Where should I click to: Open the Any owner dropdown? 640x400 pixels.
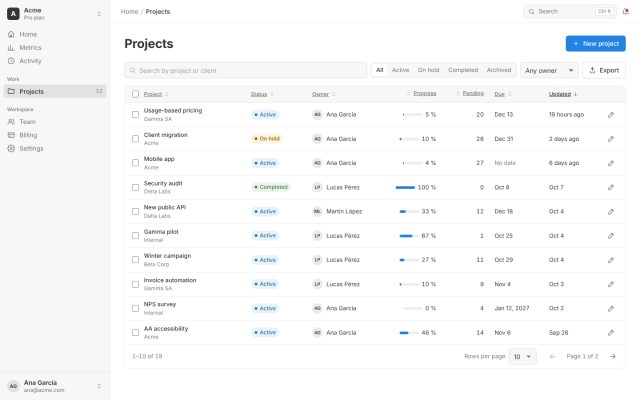coord(549,71)
